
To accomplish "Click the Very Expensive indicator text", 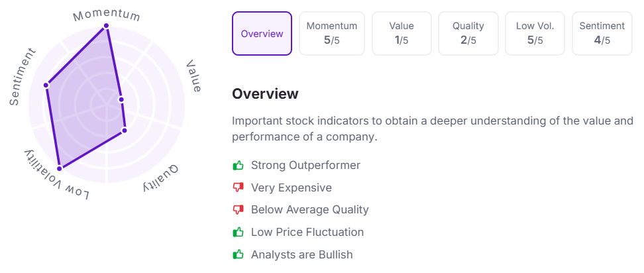I will click(291, 188).
